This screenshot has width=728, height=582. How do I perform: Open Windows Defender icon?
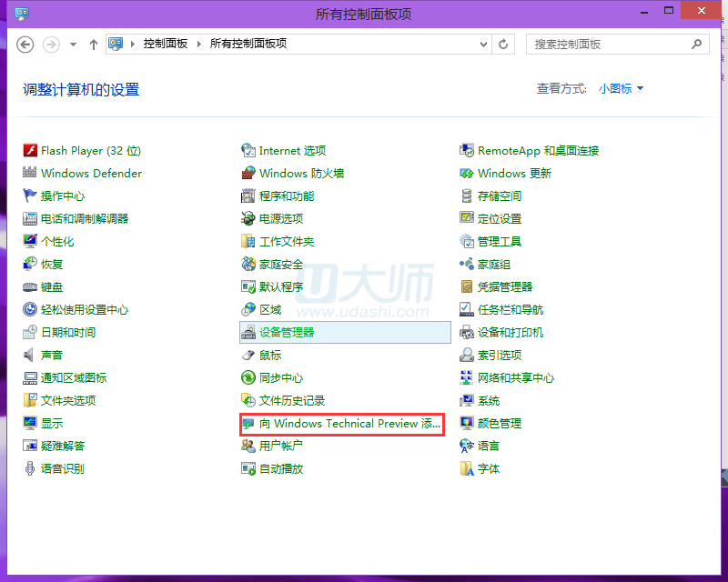click(30, 174)
